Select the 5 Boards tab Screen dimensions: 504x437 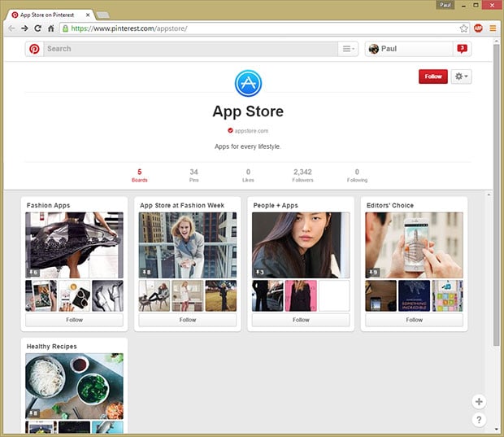tap(140, 176)
